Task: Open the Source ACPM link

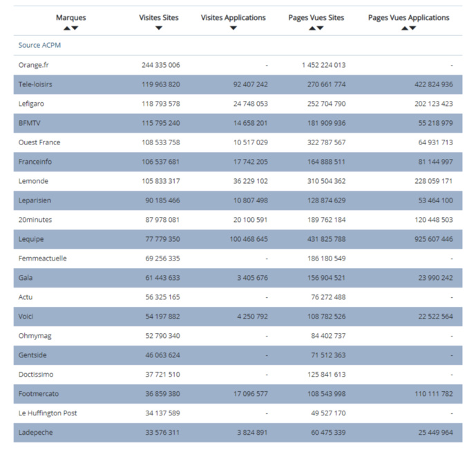Action: tap(40, 45)
